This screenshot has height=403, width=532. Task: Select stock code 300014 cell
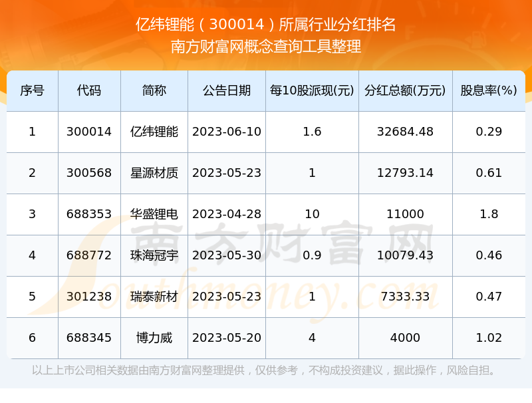point(89,132)
